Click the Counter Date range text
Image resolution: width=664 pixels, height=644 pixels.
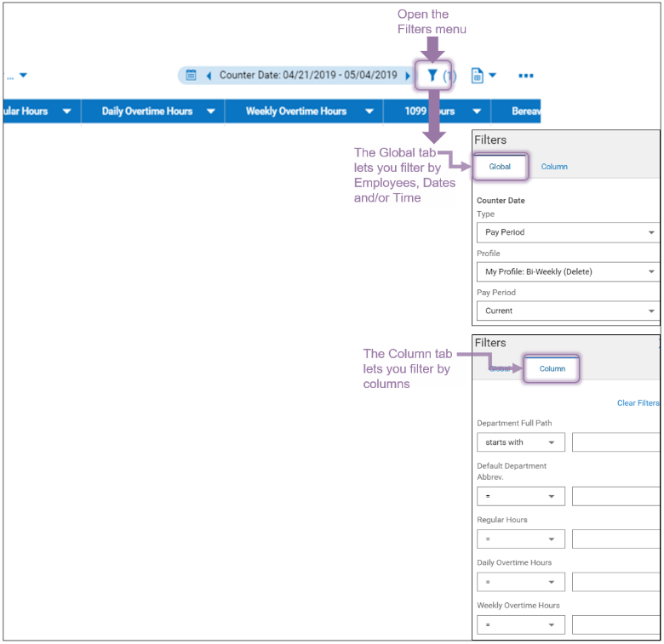click(308, 76)
